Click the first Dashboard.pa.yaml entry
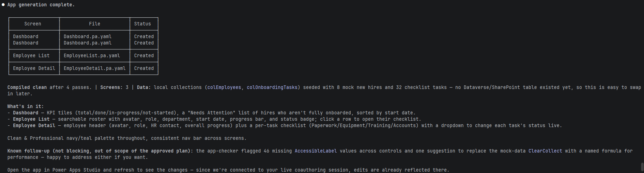 pyautogui.click(x=88, y=36)
